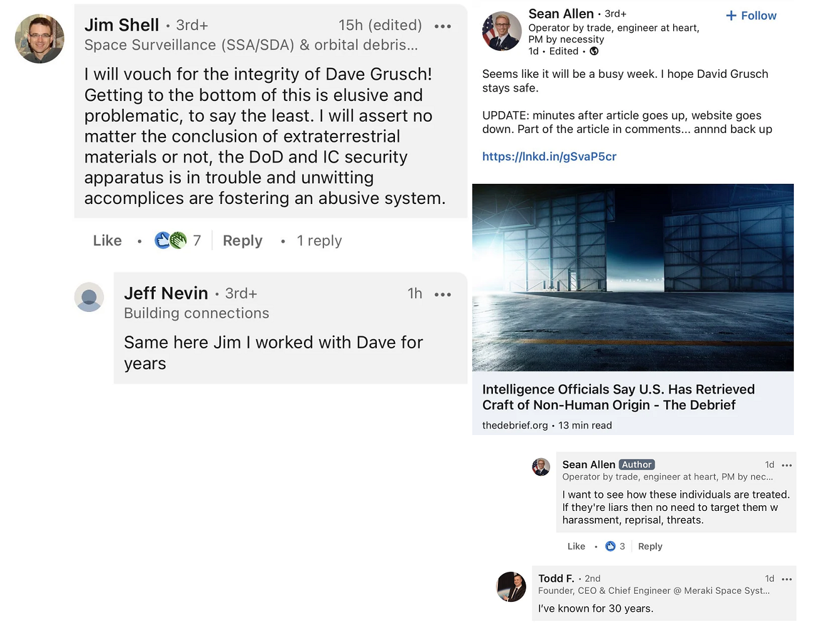Follow Sean Allen
Screen dimensions: 817x644
(751, 16)
